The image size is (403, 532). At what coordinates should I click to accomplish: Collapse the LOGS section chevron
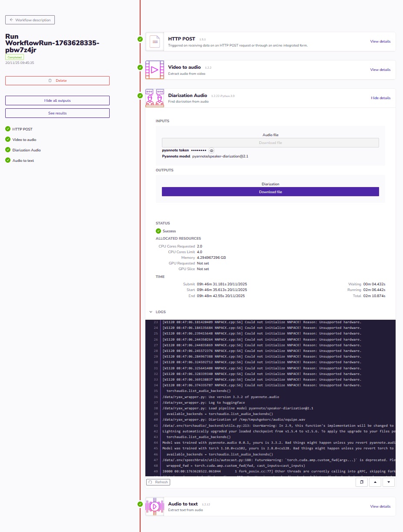coord(151,312)
